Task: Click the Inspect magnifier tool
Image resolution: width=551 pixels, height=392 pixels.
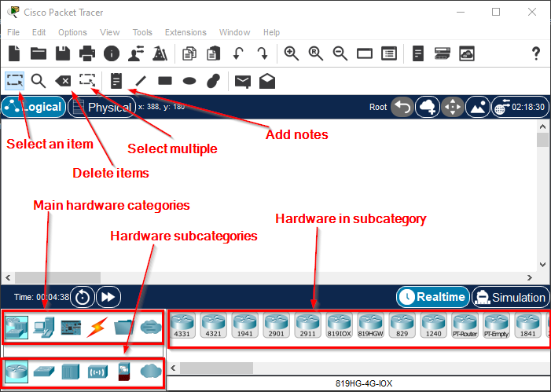Action: [38, 80]
